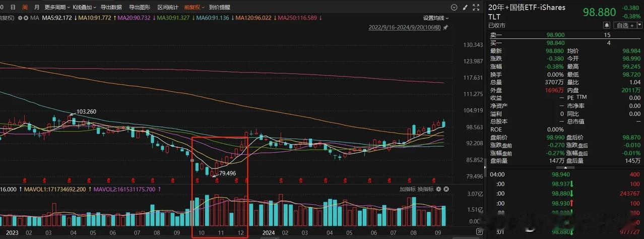Screen dimensions: 644x239
Task: Open 更多周期 period dropdown
Action: click(x=56, y=8)
